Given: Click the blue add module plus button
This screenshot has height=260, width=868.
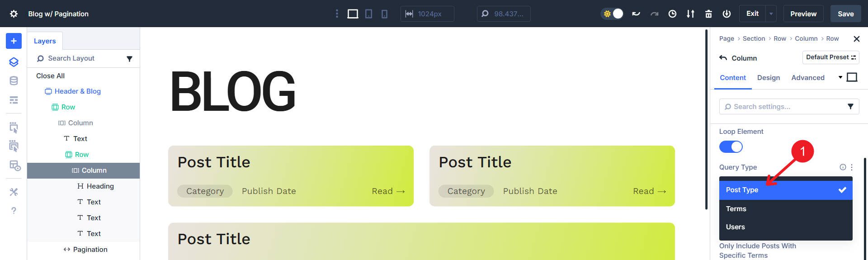Looking at the screenshot, I should pos(14,41).
